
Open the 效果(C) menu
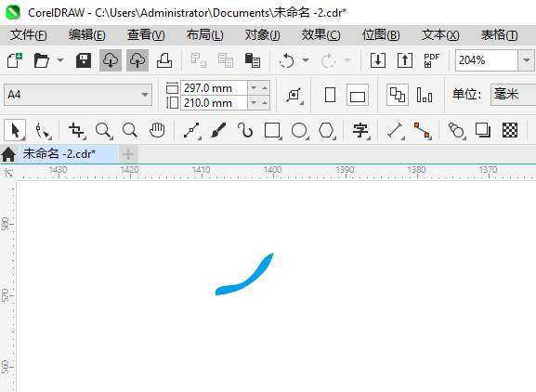(x=320, y=35)
